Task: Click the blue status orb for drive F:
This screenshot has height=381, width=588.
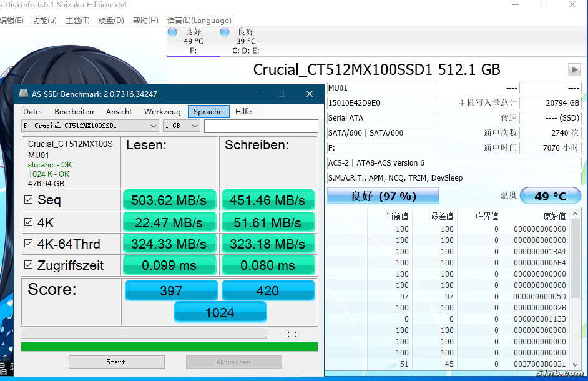Action: 173,32
